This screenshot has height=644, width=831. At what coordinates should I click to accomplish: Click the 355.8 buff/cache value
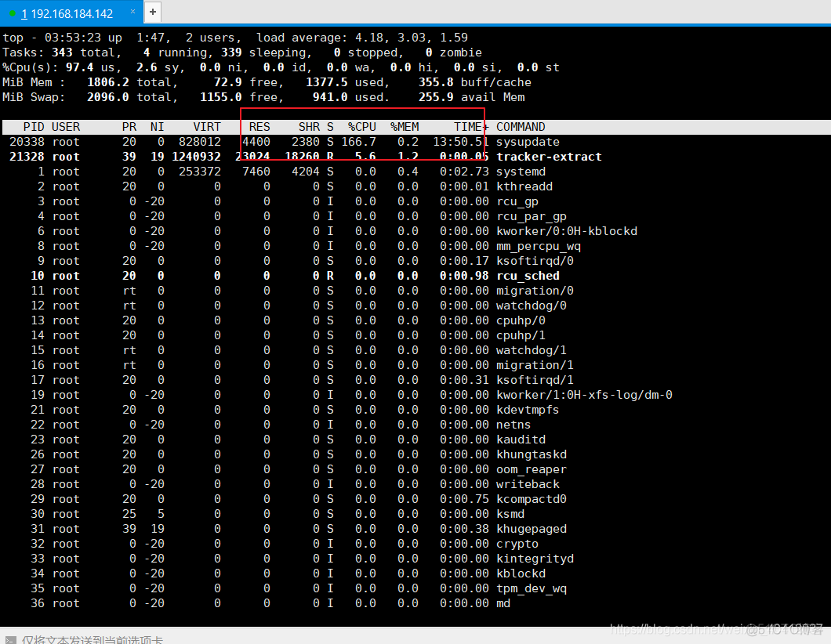click(436, 82)
